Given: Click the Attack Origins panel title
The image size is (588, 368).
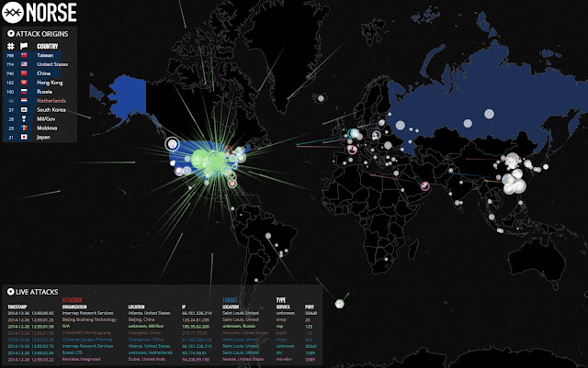Looking at the screenshot, I should [42, 34].
